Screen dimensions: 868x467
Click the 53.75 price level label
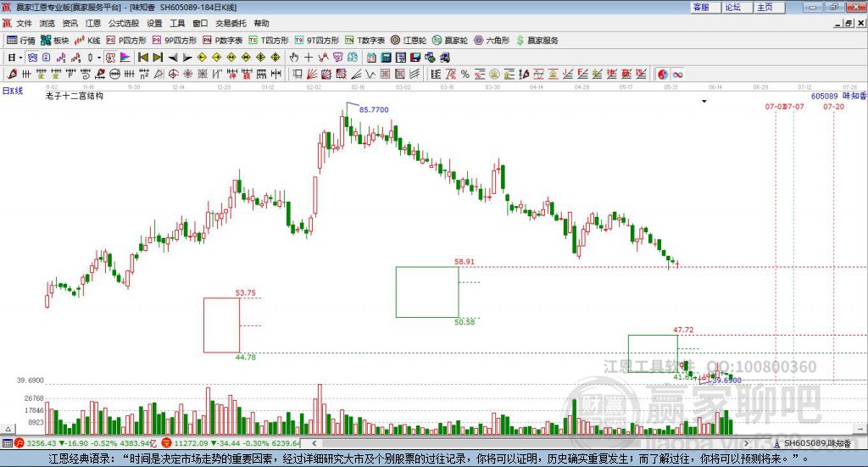(245, 293)
